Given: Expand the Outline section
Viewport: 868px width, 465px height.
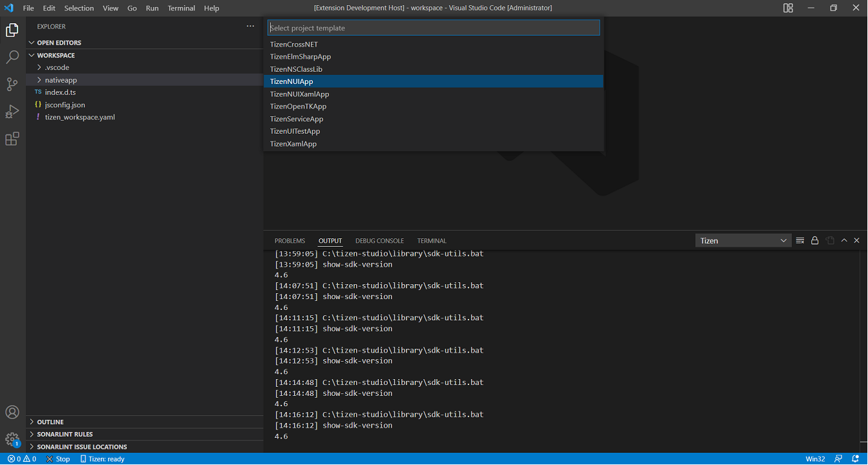Looking at the screenshot, I should click(50, 422).
